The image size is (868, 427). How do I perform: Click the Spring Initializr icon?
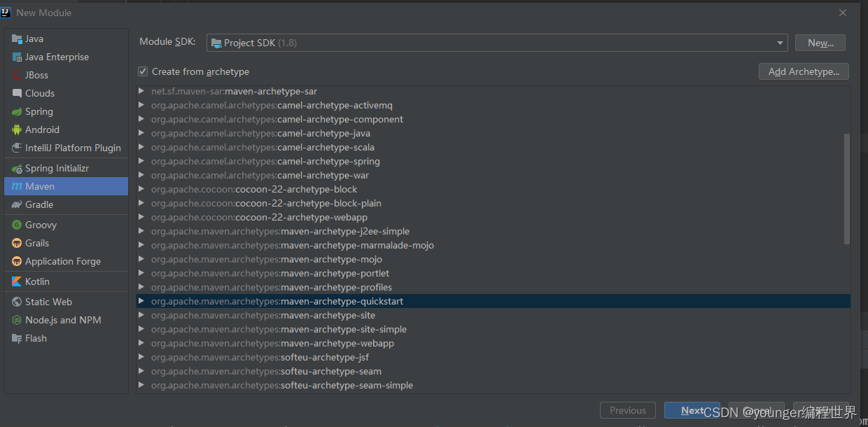click(x=17, y=168)
